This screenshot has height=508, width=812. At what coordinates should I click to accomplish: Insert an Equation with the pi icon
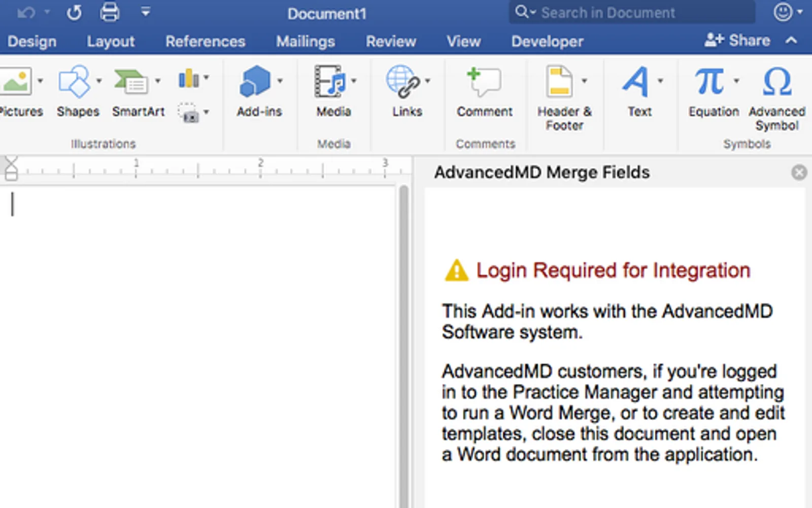click(709, 81)
